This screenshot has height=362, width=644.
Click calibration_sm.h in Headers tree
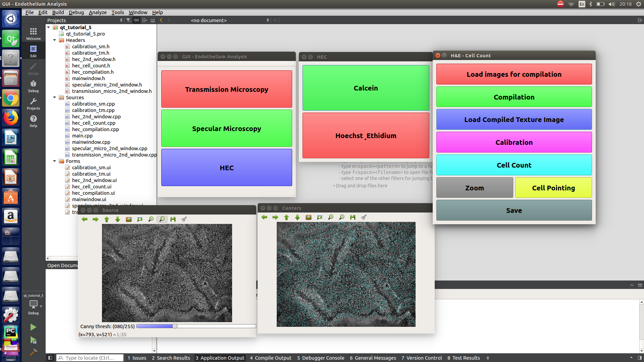90,46
